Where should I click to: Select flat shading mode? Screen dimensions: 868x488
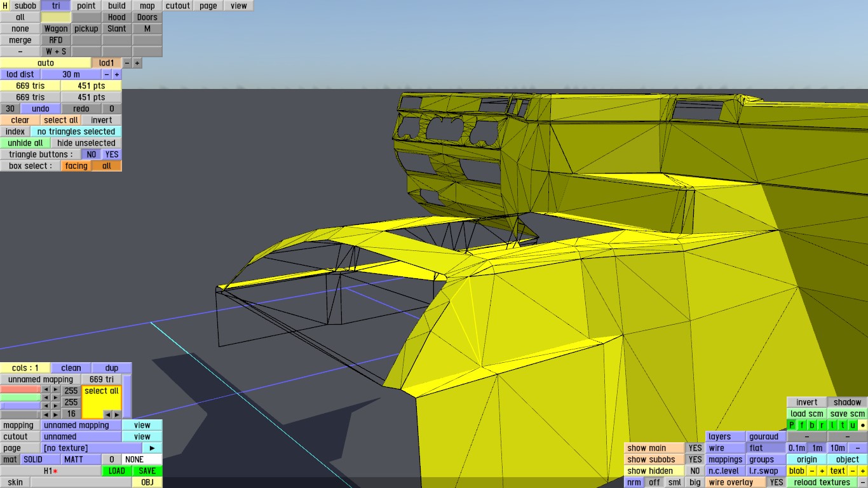(x=766, y=448)
